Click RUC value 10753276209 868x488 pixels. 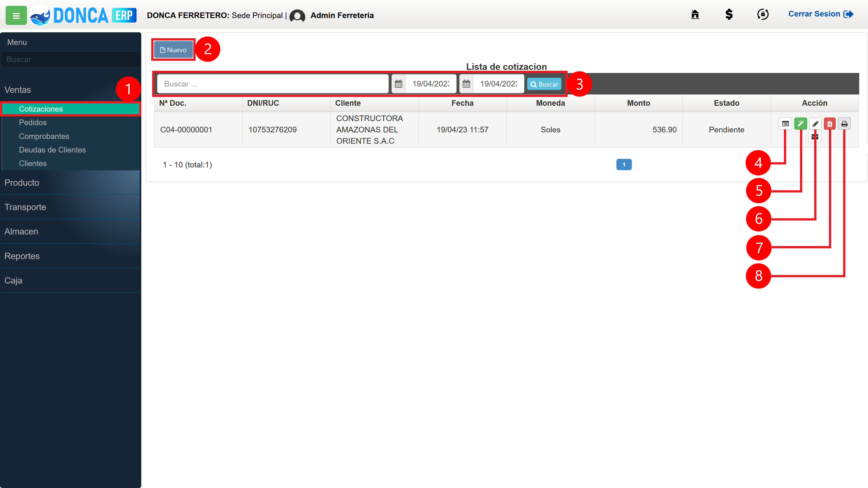point(272,130)
